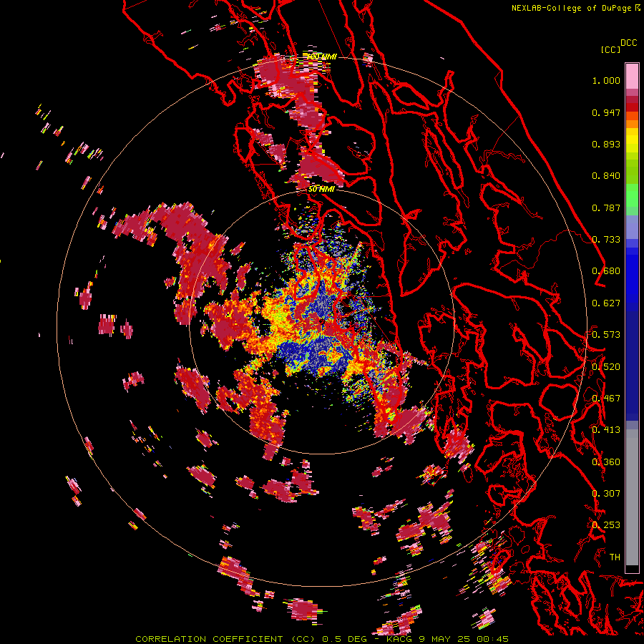644x644 pixels.
Task: Click the 9 MAY 25 00:45 timestamp
Action: (463, 639)
